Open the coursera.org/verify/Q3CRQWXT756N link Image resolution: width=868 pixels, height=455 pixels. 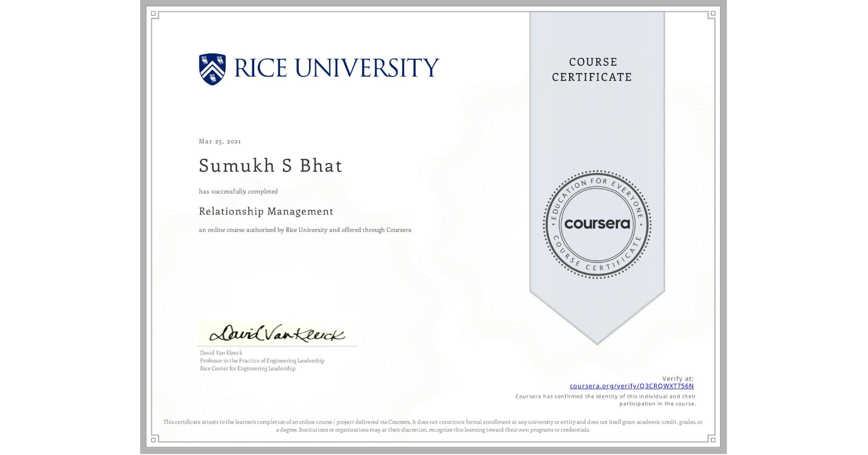click(633, 386)
